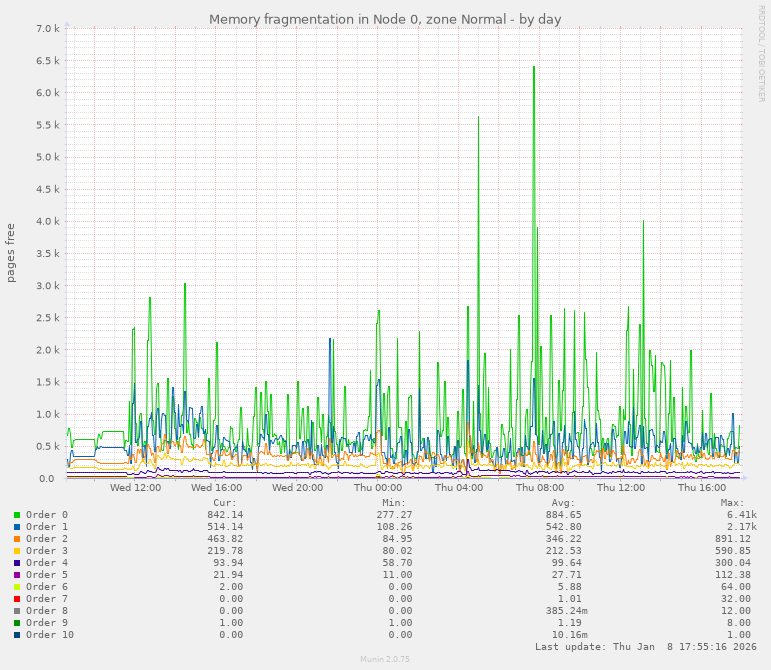Click Order 3 max value 590.85

733,551
